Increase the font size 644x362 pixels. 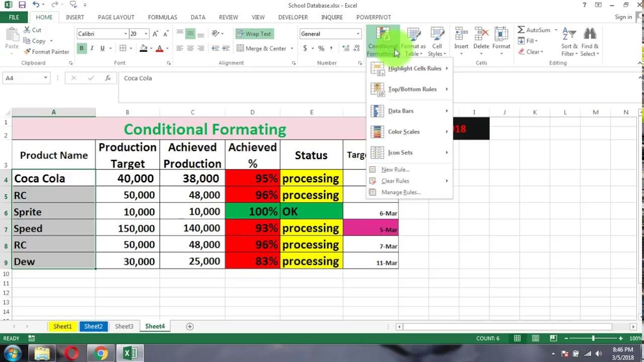tap(155, 34)
